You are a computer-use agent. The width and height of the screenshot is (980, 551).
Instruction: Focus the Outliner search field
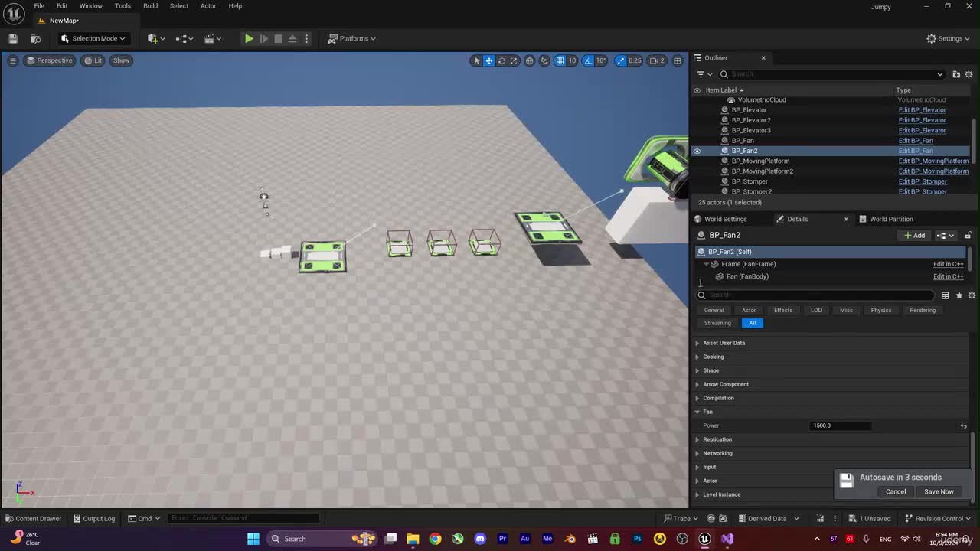(832, 74)
